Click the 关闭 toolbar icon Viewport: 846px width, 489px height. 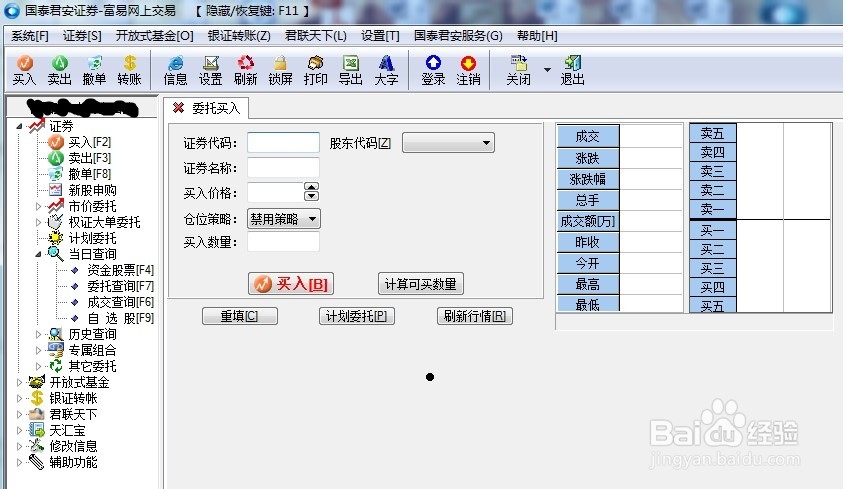click(x=518, y=70)
